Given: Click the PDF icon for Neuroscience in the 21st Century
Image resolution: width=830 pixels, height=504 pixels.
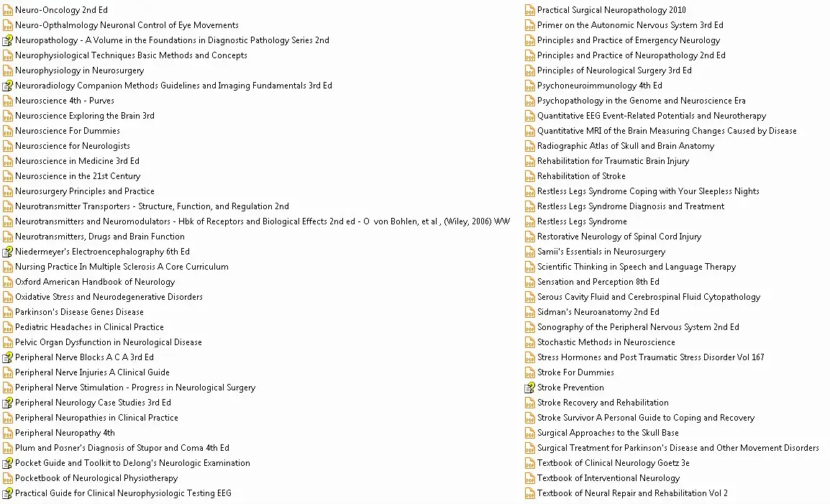Looking at the screenshot, I should pos(7,176).
